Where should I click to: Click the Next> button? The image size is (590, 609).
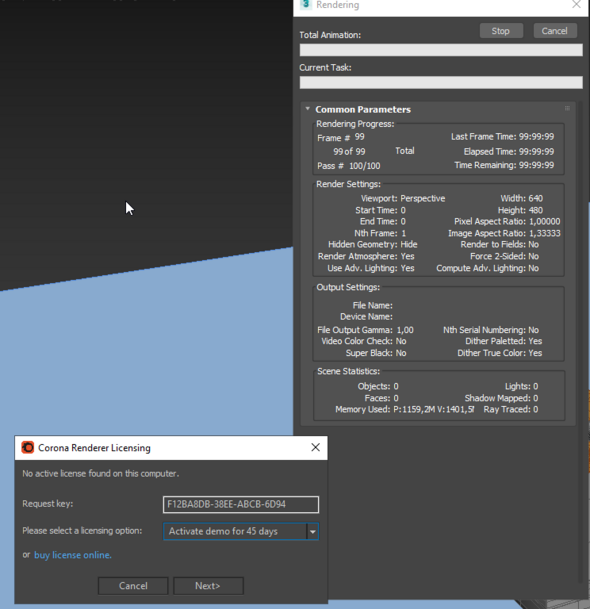(208, 586)
